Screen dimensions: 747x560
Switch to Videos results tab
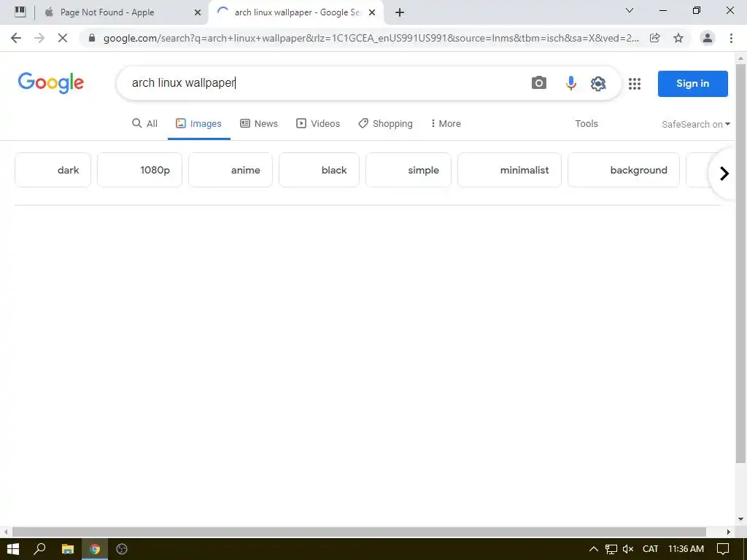pos(318,124)
